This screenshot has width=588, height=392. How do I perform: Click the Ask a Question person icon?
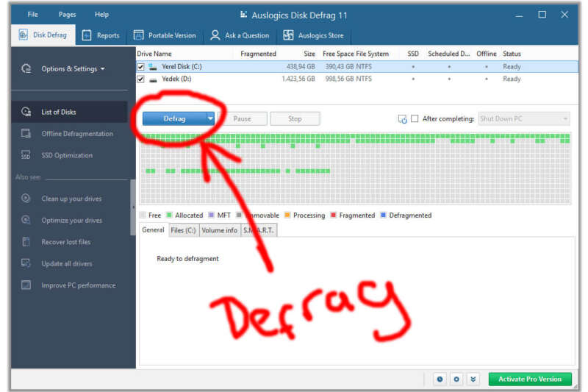[215, 35]
